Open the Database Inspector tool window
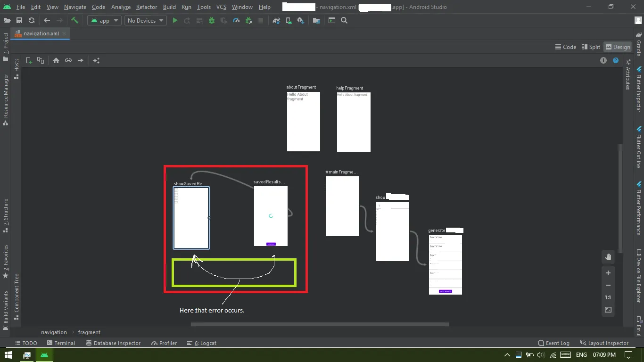 pos(113,343)
